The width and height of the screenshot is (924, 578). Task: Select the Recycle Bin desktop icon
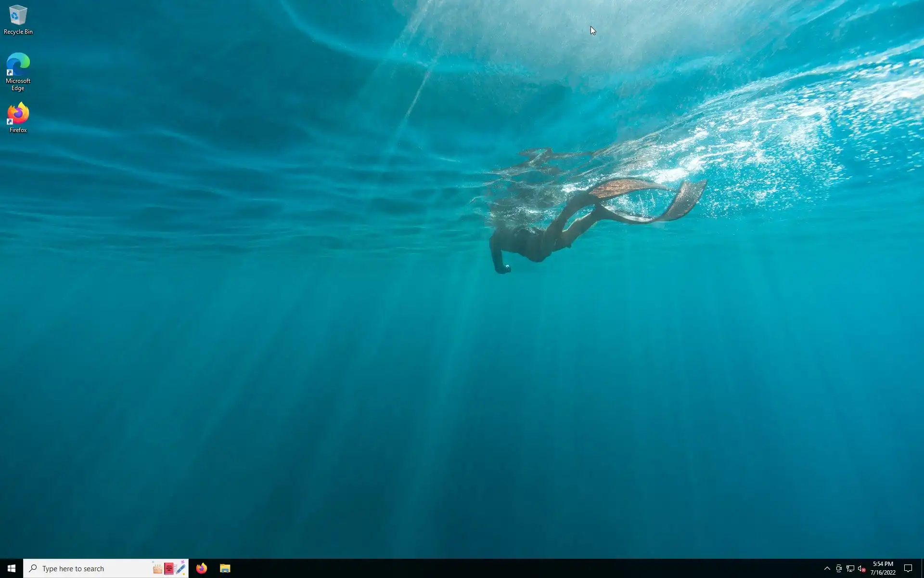pyautogui.click(x=18, y=15)
